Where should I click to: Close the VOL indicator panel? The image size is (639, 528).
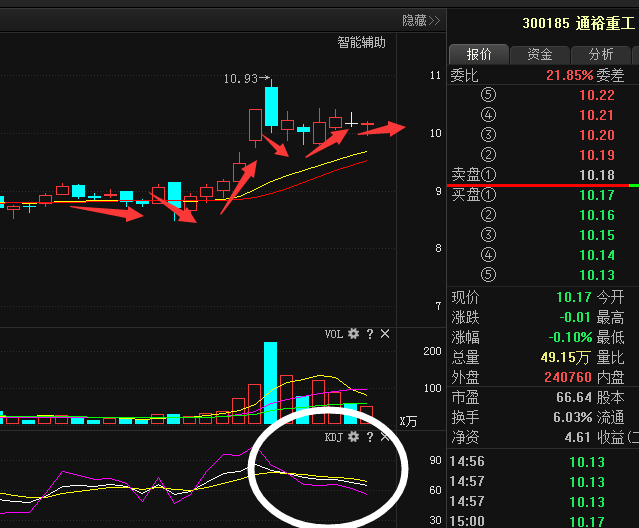385,334
